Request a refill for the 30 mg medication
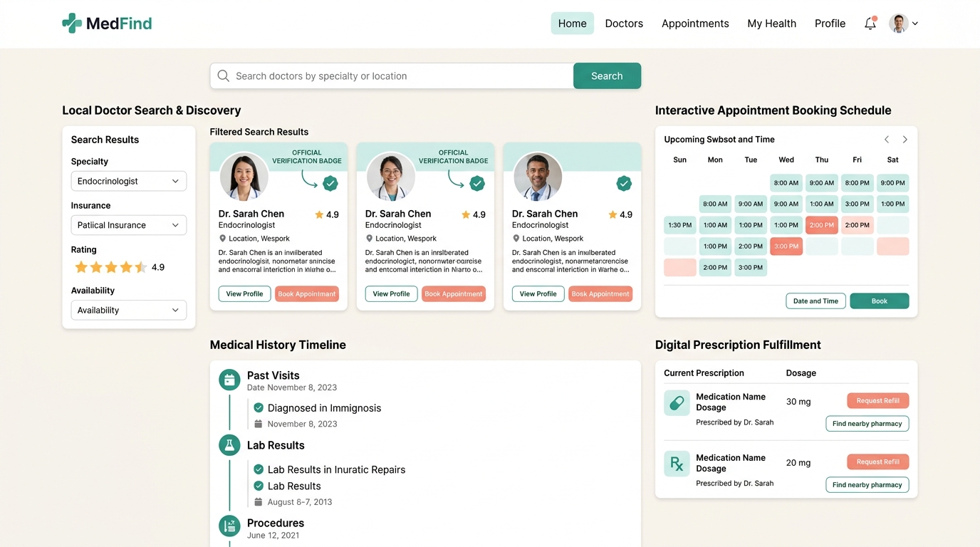Image resolution: width=980 pixels, height=547 pixels. pyautogui.click(x=878, y=401)
